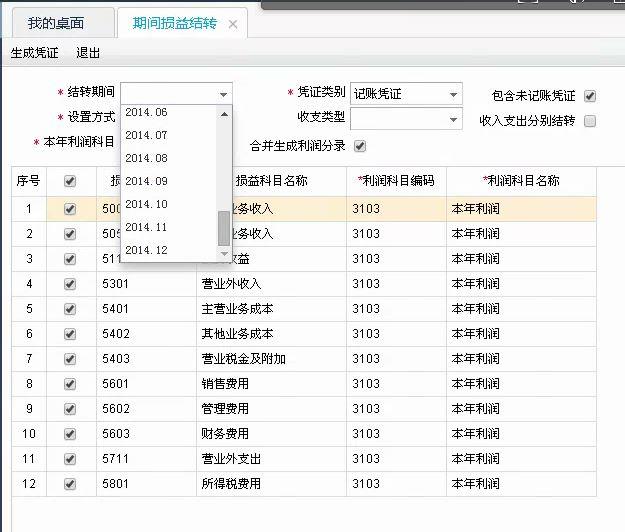Select the 期间损益结转 tab
Image resolution: width=625 pixels, height=532 pixels.
pyautogui.click(x=175, y=23)
